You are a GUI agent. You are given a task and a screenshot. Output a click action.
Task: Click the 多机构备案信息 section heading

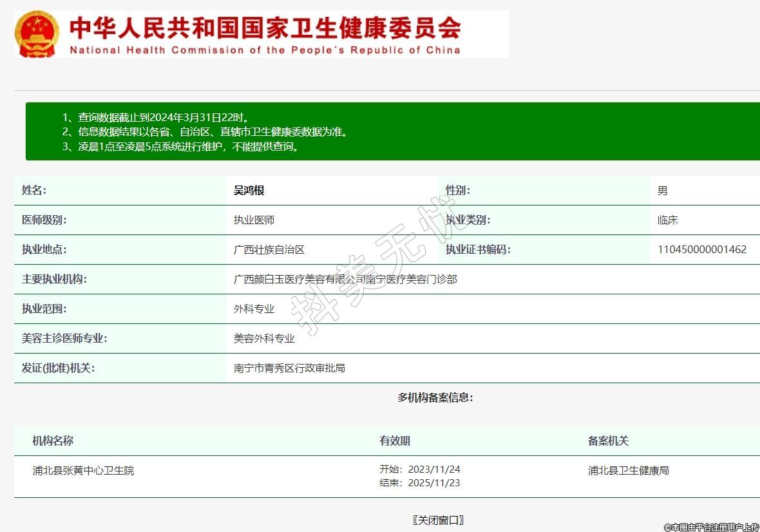435,398
